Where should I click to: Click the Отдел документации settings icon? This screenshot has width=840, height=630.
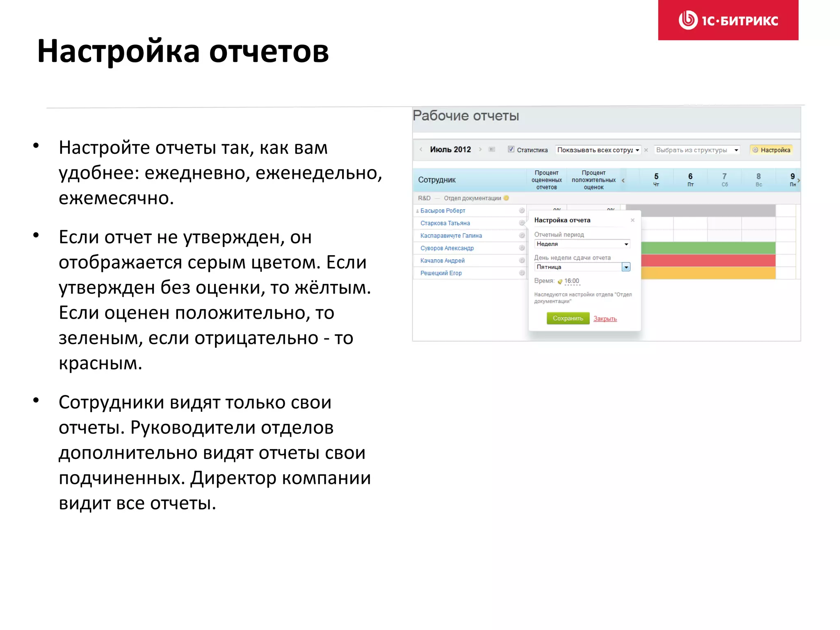[506, 198]
